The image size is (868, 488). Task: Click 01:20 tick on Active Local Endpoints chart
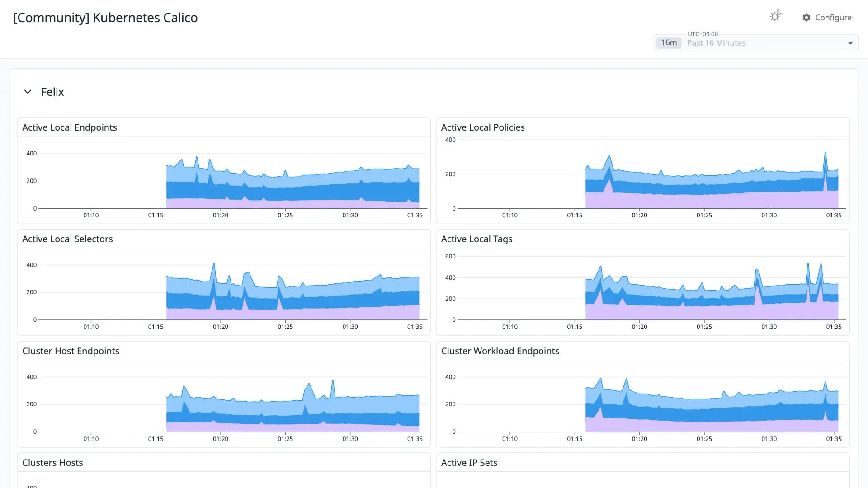pyautogui.click(x=221, y=215)
